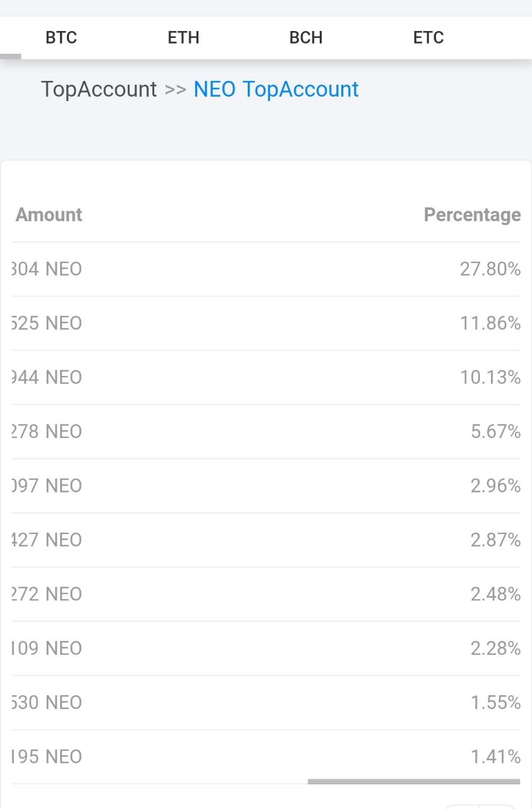Open the NEO TopAccount breadcrumb link
This screenshot has height=809, width=532.
point(276,89)
